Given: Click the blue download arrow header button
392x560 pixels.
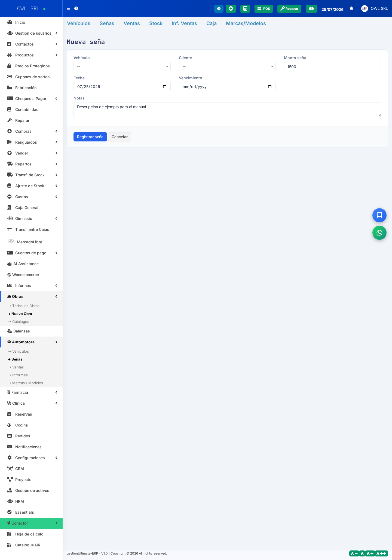Looking at the screenshot, I should pos(219,9).
